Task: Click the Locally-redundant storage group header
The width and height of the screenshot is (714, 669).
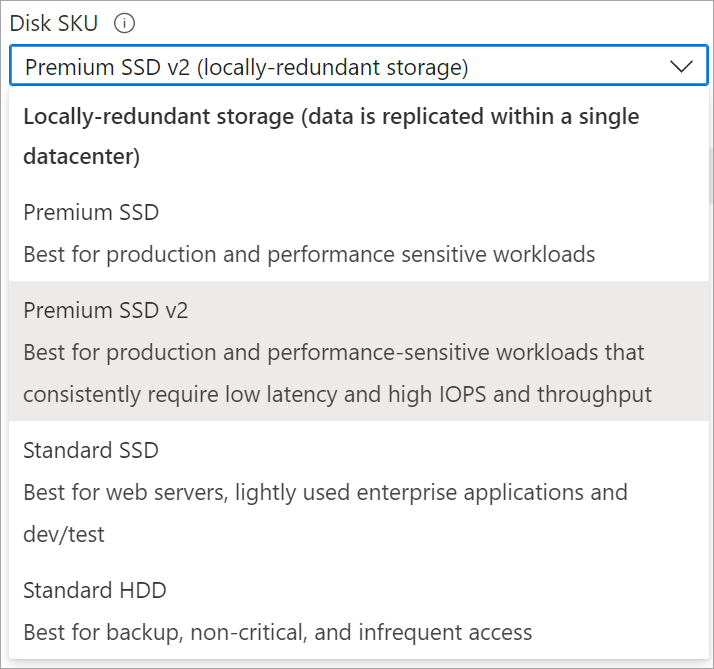Action: [330, 117]
